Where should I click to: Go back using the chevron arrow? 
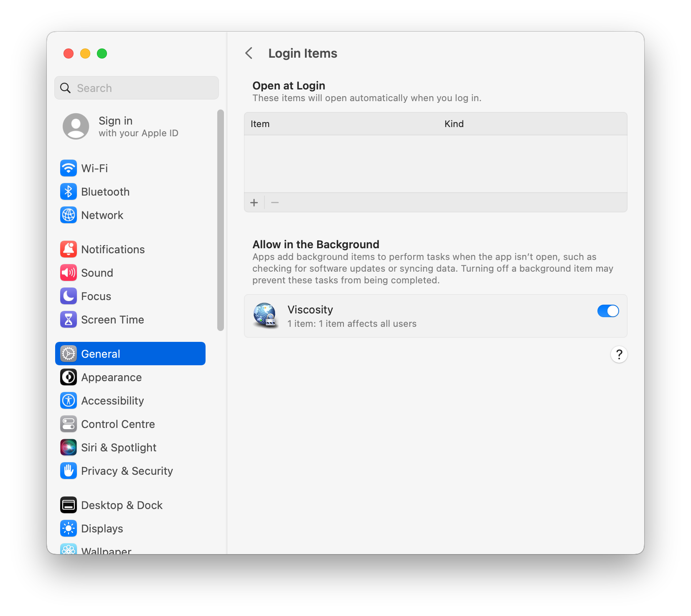tap(249, 53)
